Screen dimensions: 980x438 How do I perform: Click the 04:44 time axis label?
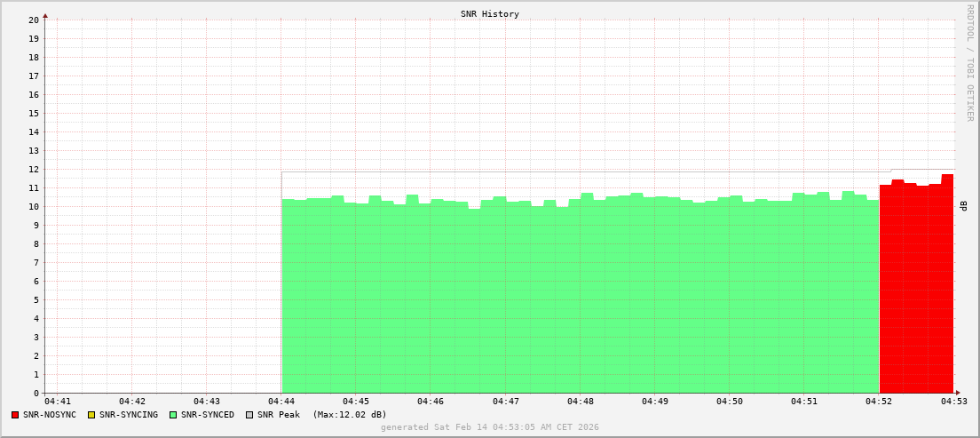click(x=281, y=402)
